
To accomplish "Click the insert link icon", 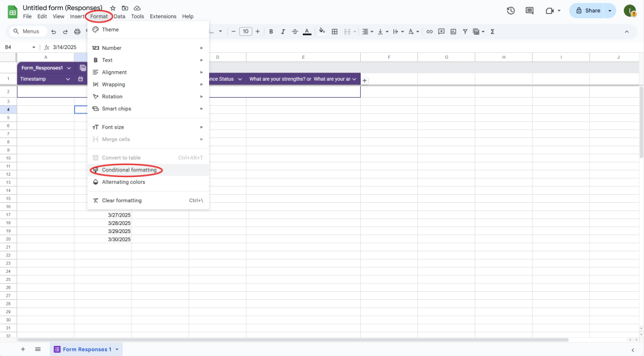I will (x=429, y=32).
